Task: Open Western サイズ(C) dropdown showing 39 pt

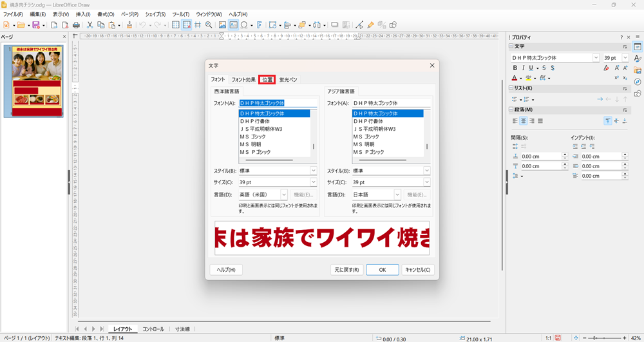Action: point(314,182)
